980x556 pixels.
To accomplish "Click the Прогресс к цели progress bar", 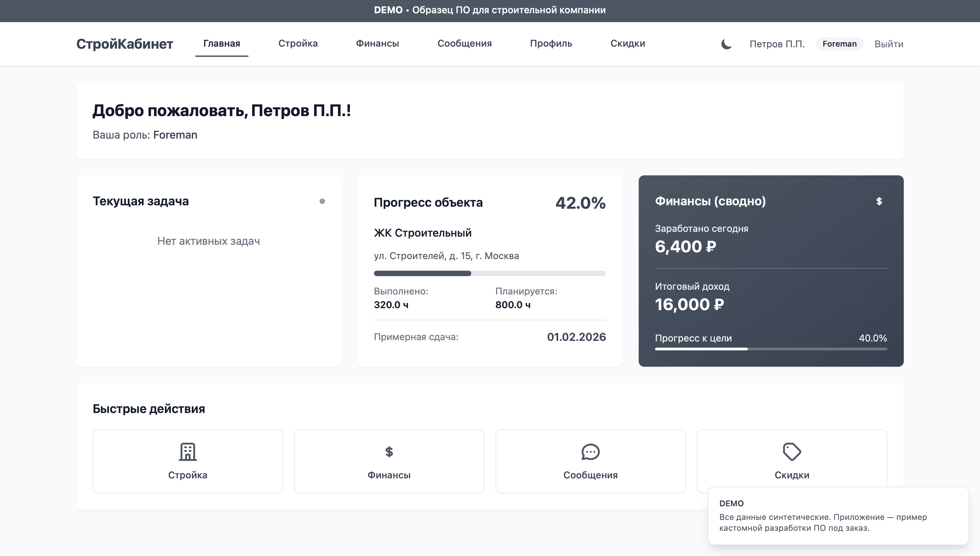I will coord(770,349).
